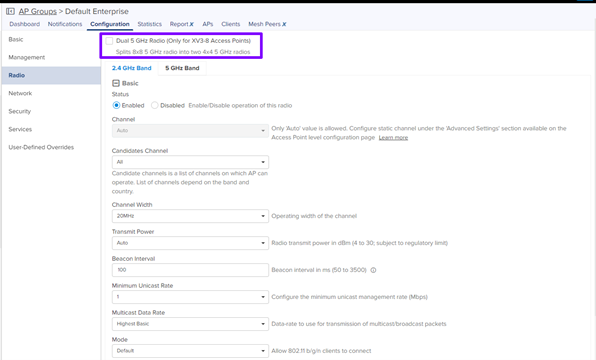This screenshot has height=360, width=596.
Task: Select Radio in the left sidebar
Action: [x=51, y=75]
